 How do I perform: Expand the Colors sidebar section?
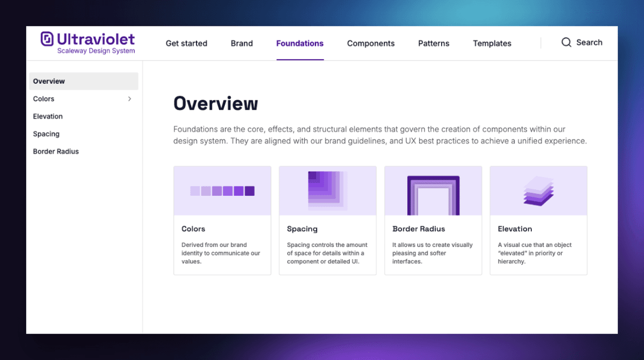click(x=129, y=99)
